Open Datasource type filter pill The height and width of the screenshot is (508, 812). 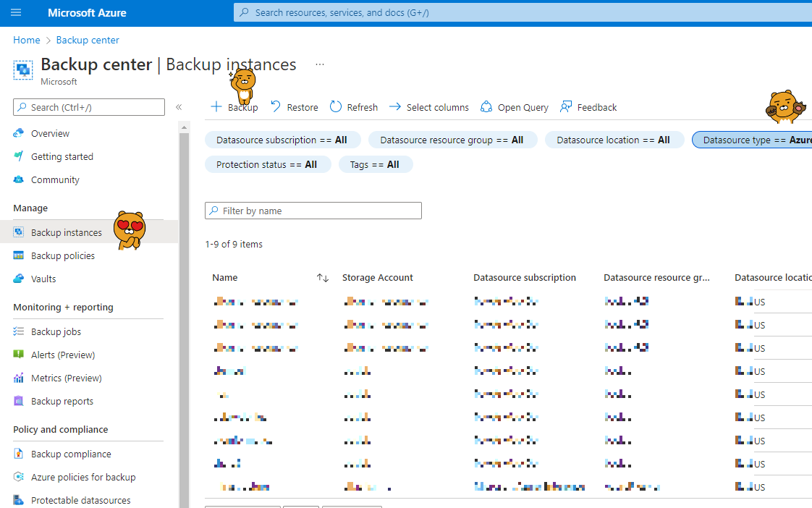click(752, 140)
